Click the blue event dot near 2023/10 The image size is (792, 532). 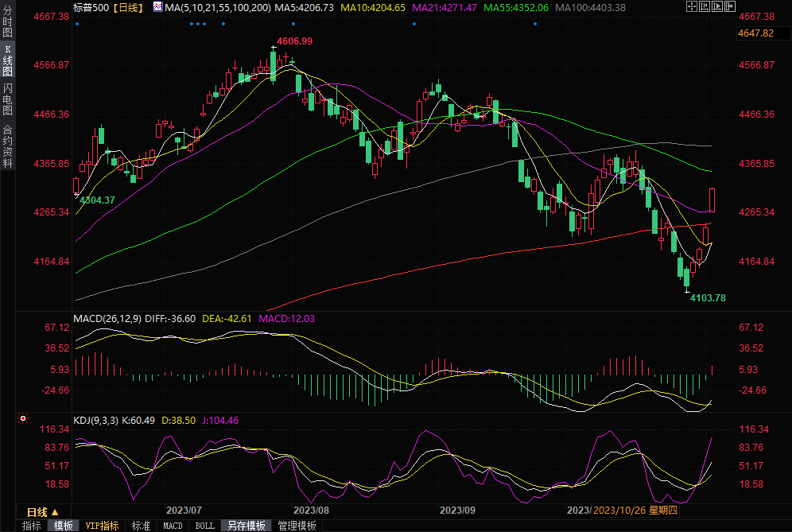coord(535,23)
